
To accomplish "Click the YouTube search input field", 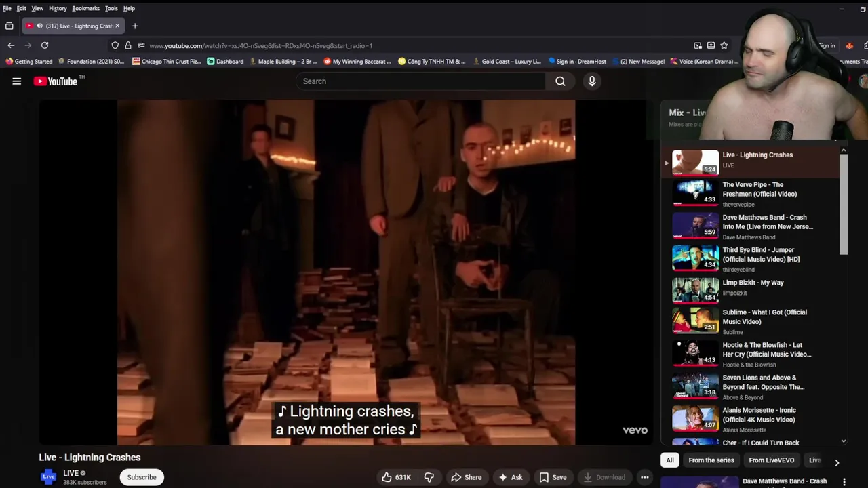I will pyautogui.click(x=420, y=81).
